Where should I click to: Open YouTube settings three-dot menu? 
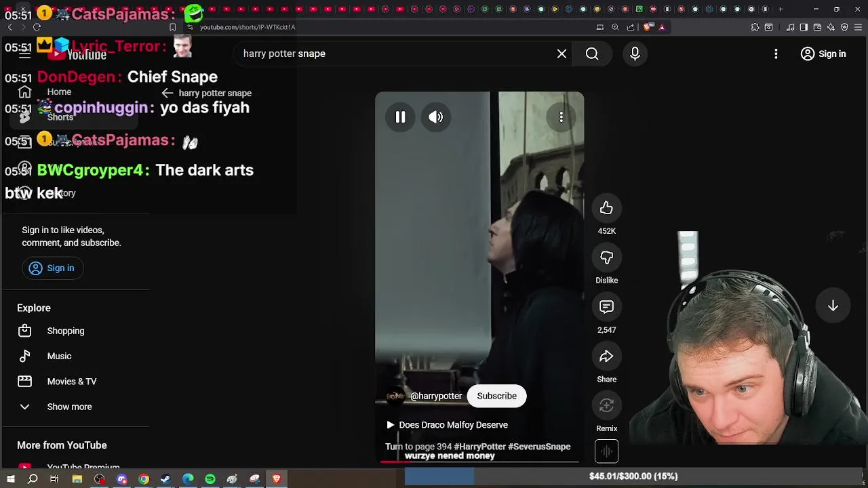(x=776, y=54)
